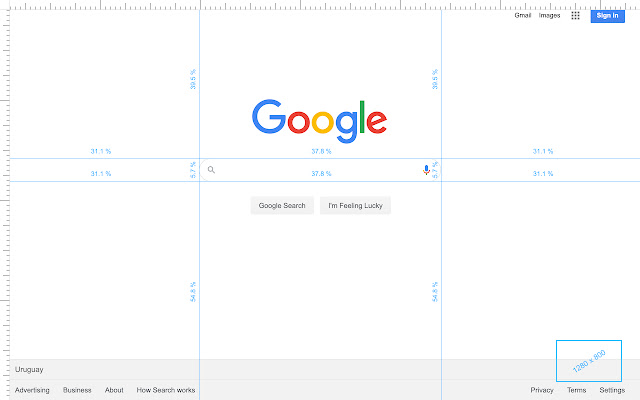Open the Images link
The image size is (640, 400).
pyautogui.click(x=549, y=16)
